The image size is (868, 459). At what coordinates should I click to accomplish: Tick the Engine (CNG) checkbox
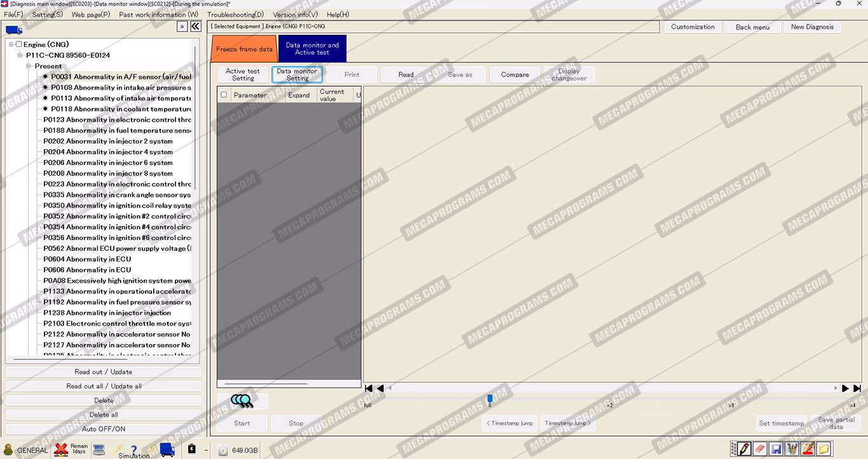pyautogui.click(x=18, y=44)
